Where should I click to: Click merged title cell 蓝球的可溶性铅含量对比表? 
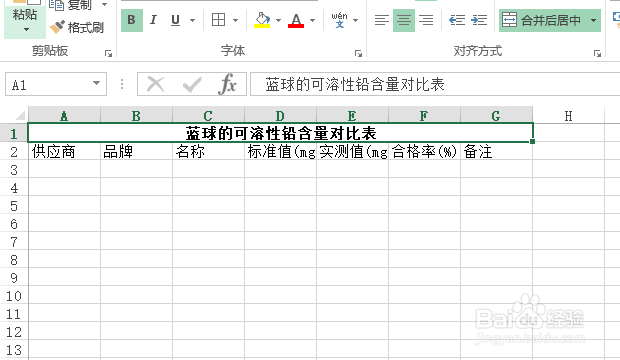280,133
